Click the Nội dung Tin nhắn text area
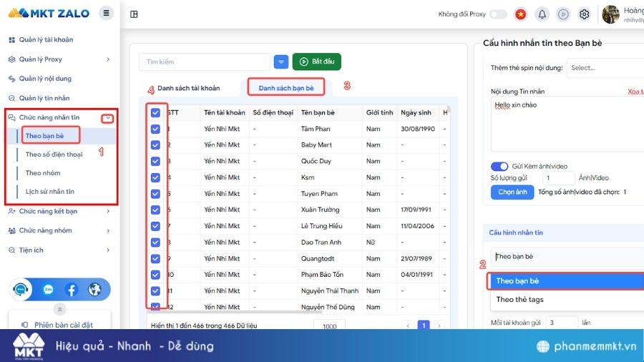Screen dimensions: 644x362 567,124
